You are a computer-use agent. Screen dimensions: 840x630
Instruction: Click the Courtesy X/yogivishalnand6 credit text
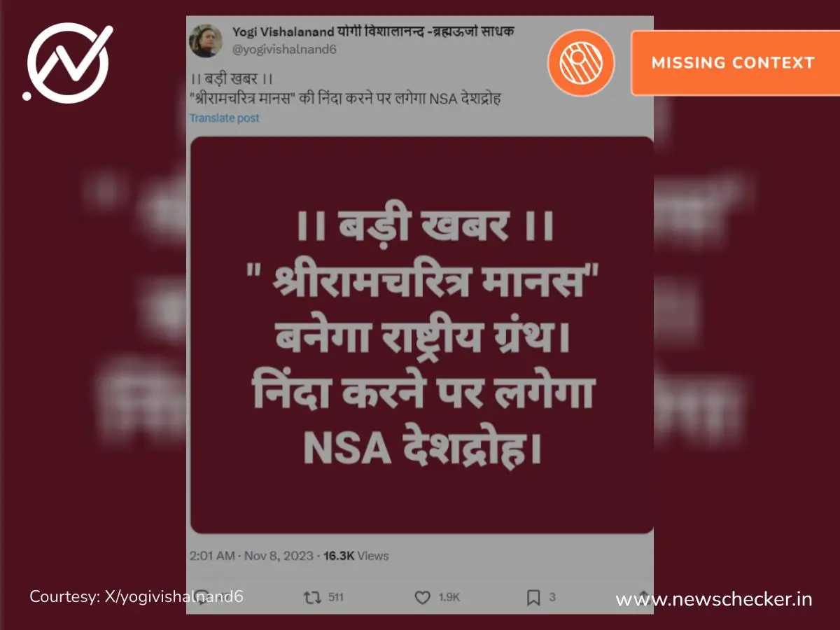(136, 596)
